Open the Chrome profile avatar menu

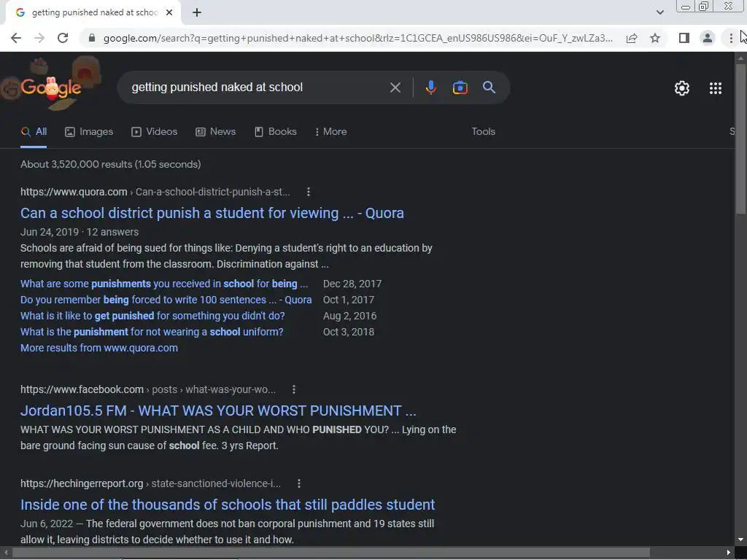click(x=708, y=38)
